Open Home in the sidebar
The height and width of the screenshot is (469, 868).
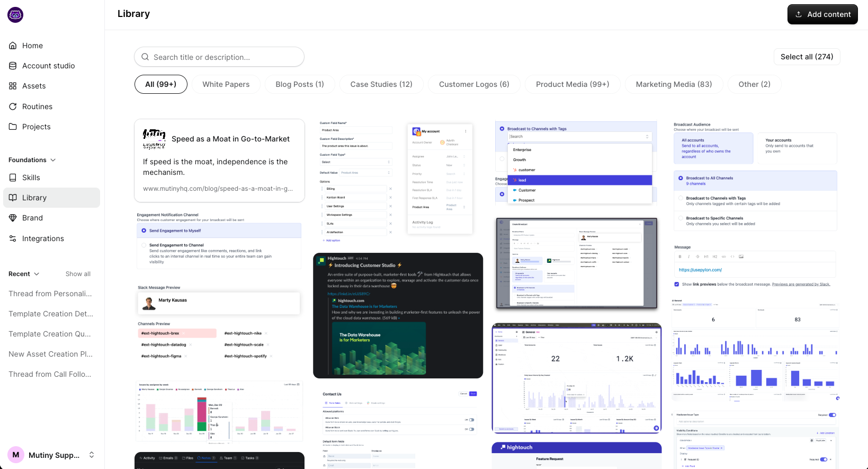(51, 46)
